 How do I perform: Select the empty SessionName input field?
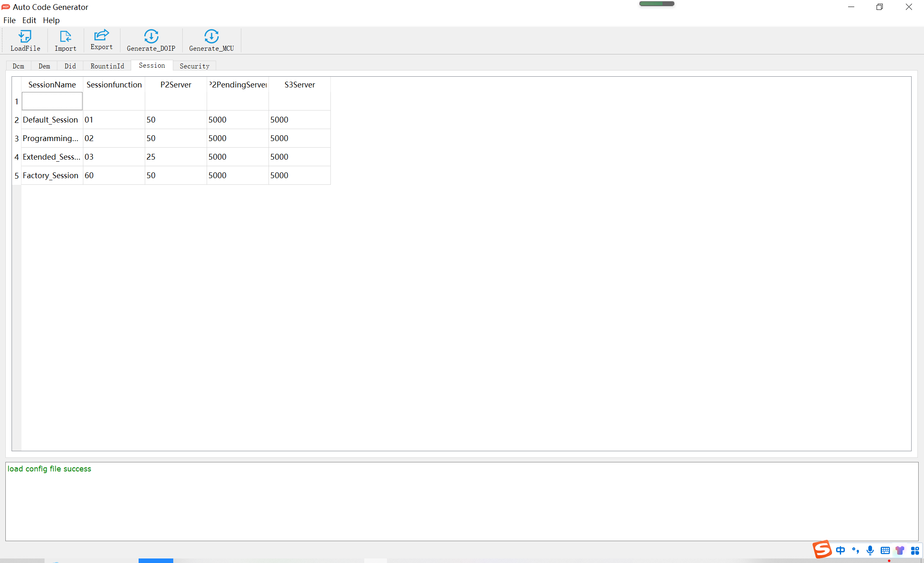tap(52, 100)
